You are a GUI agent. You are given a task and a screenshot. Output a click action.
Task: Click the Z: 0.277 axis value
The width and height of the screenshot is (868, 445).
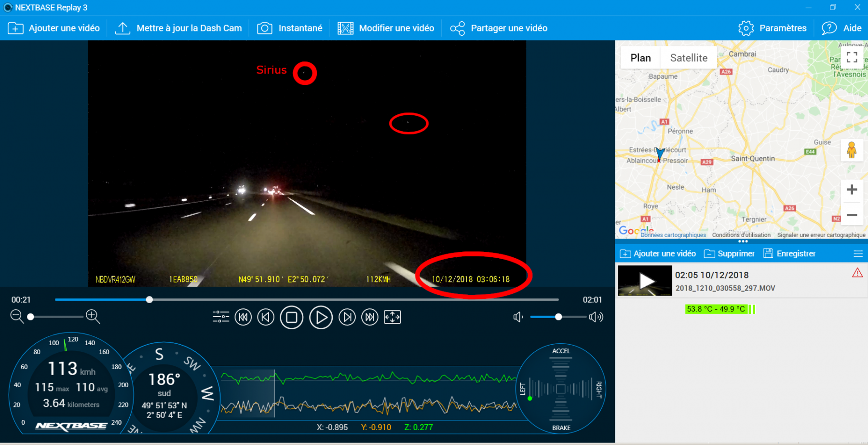point(419,428)
